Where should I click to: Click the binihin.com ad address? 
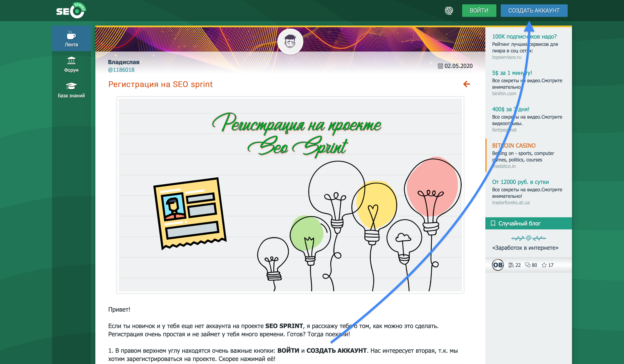point(504,93)
